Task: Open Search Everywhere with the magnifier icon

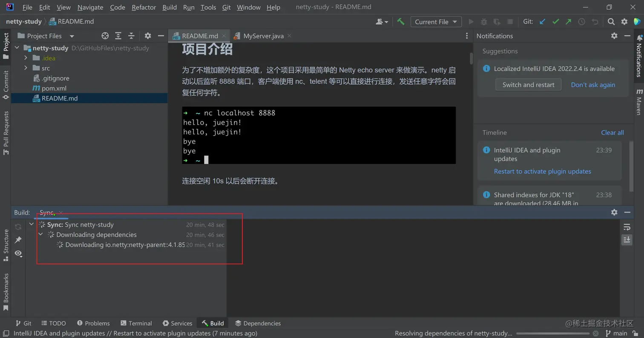Action: click(611, 21)
